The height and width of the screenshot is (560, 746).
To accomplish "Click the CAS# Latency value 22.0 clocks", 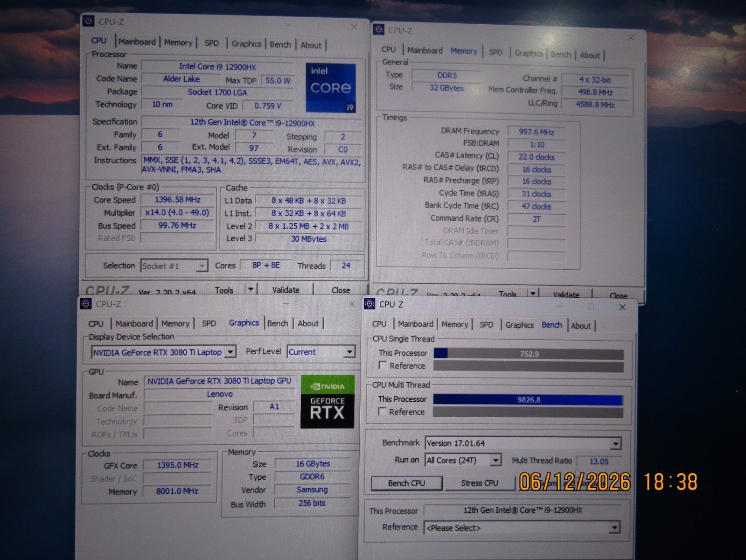I will tap(536, 157).
